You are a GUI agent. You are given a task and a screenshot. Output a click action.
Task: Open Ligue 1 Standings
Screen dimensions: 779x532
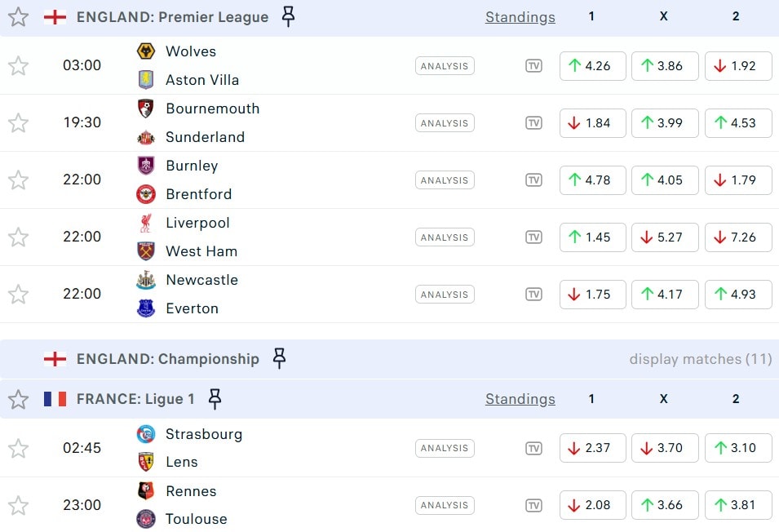pyautogui.click(x=520, y=399)
